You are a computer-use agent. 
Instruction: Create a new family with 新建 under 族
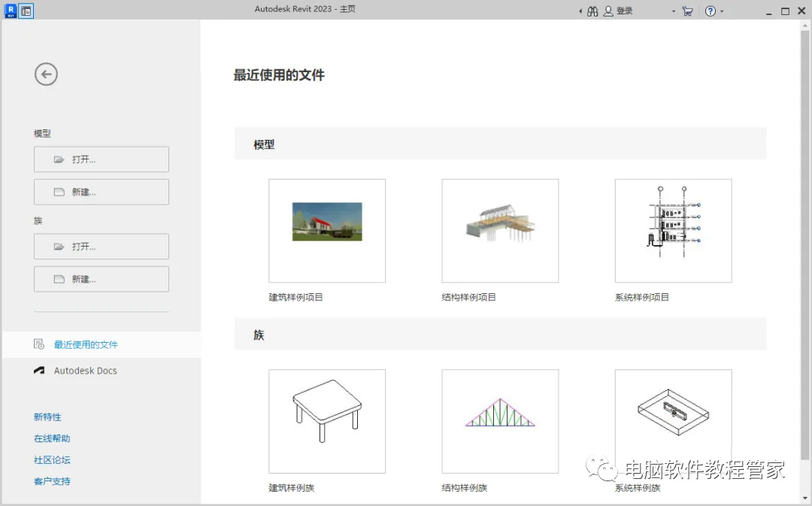tap(101, 279)
